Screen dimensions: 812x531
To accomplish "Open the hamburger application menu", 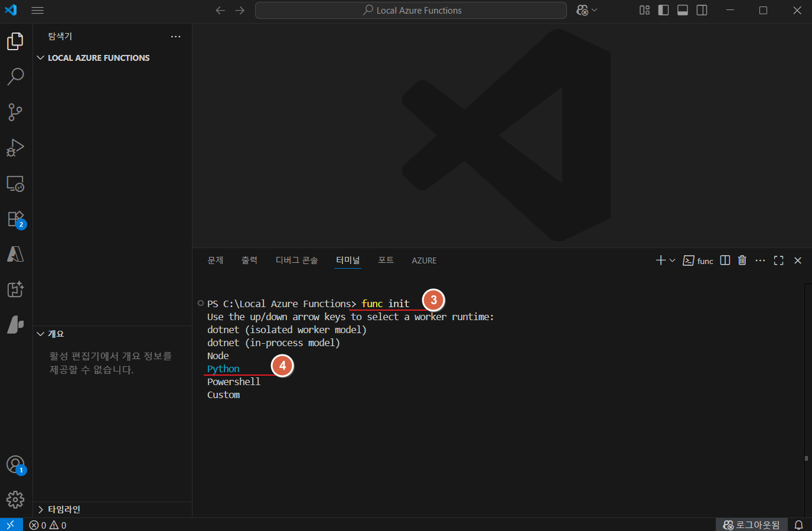I will point(38,11).
